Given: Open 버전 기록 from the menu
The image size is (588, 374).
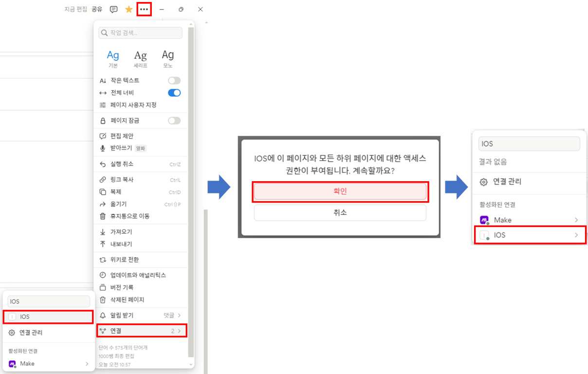Looking at the screenshot, I should (120, 288).
